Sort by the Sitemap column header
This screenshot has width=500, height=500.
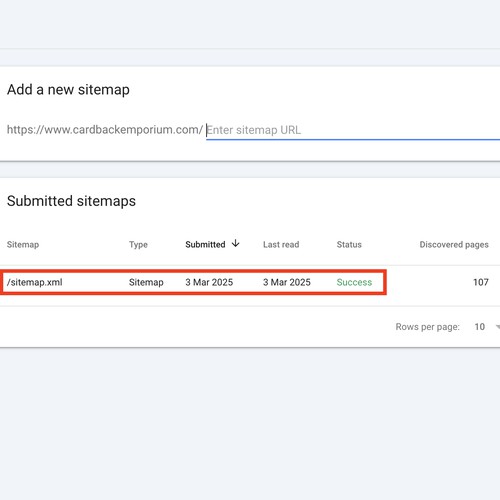click(x=23, y=244)
